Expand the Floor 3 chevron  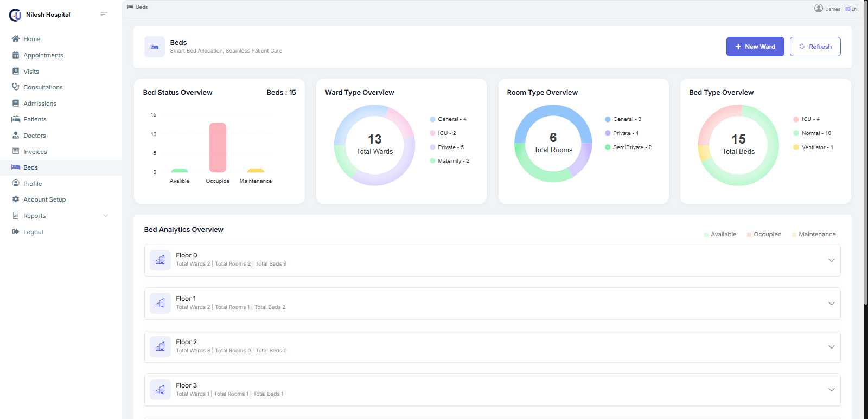831,390
